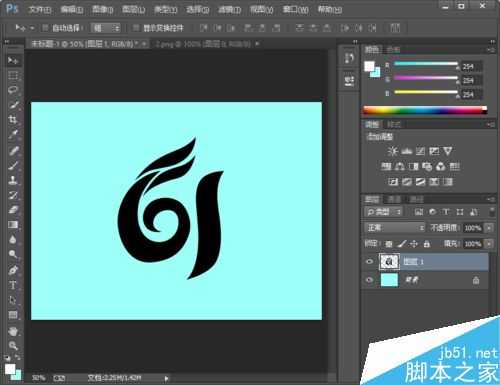Add a Vibrance adjustment (triangle icon)
The width and height of the screenshot is (500, 385).
(448, 151)
